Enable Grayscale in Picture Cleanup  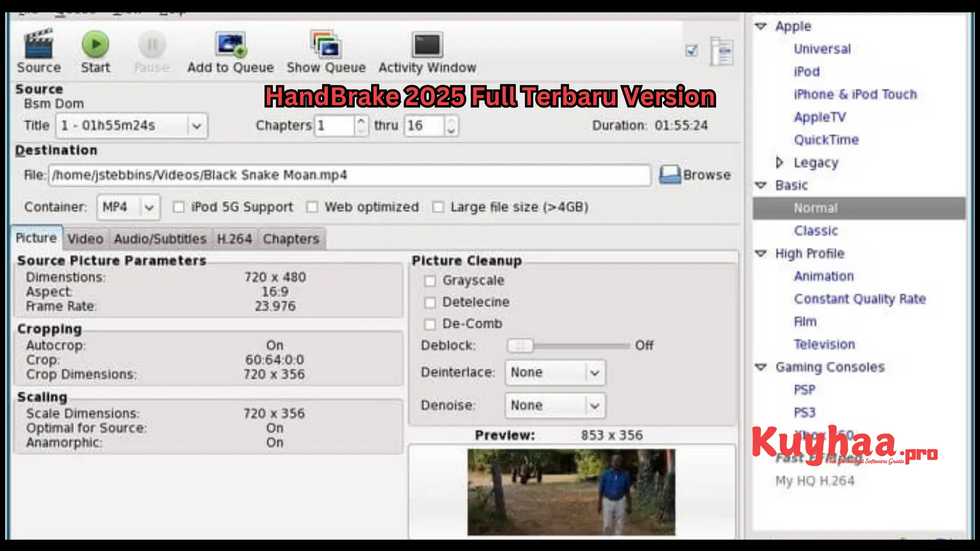(430, 281)
